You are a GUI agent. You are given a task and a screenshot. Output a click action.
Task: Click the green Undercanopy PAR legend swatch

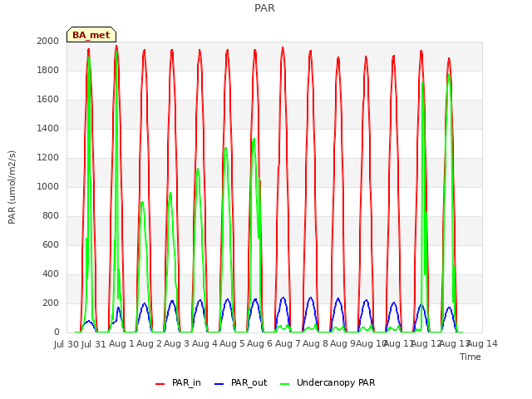285,384
